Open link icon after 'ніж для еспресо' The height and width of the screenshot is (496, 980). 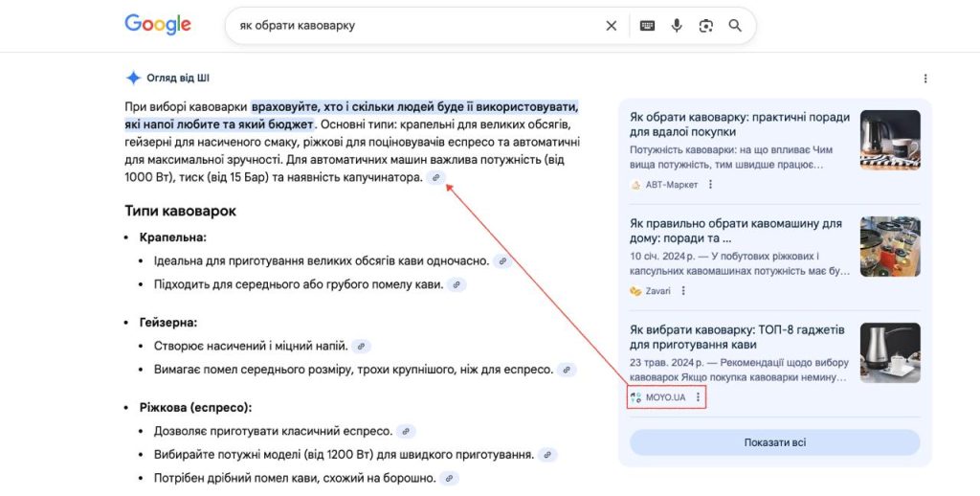click(567, 370)
